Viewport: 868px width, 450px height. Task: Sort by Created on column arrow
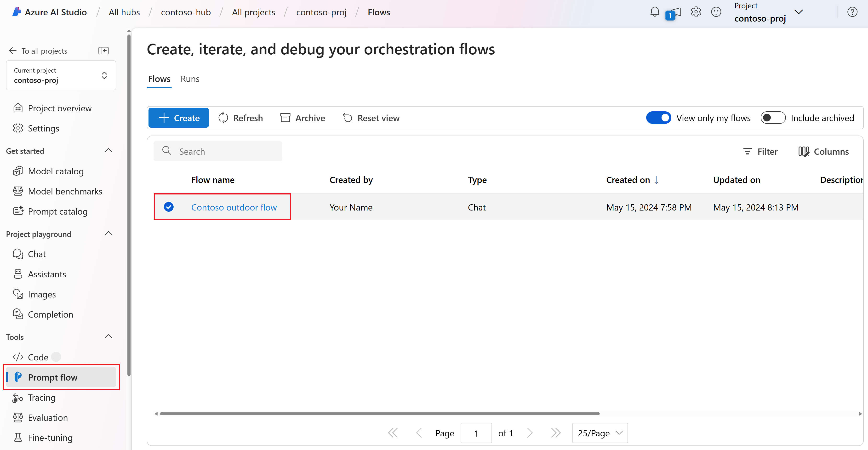(656, 180)
